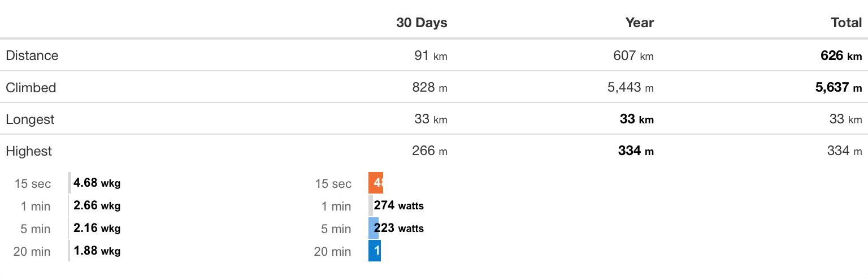Select the Climbed row label
The image size is (868, 275).
pyautogui.click(x=31, y=88)
